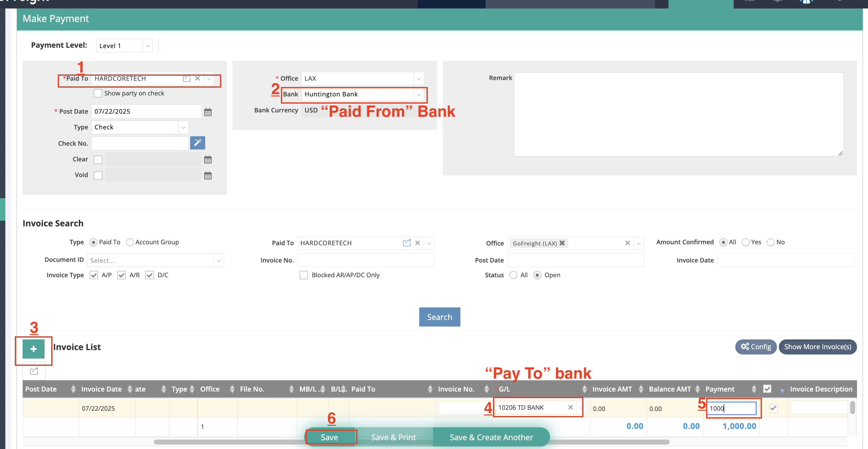
Task: Enable the Show party on check checkbox
Action: [98, 93]
